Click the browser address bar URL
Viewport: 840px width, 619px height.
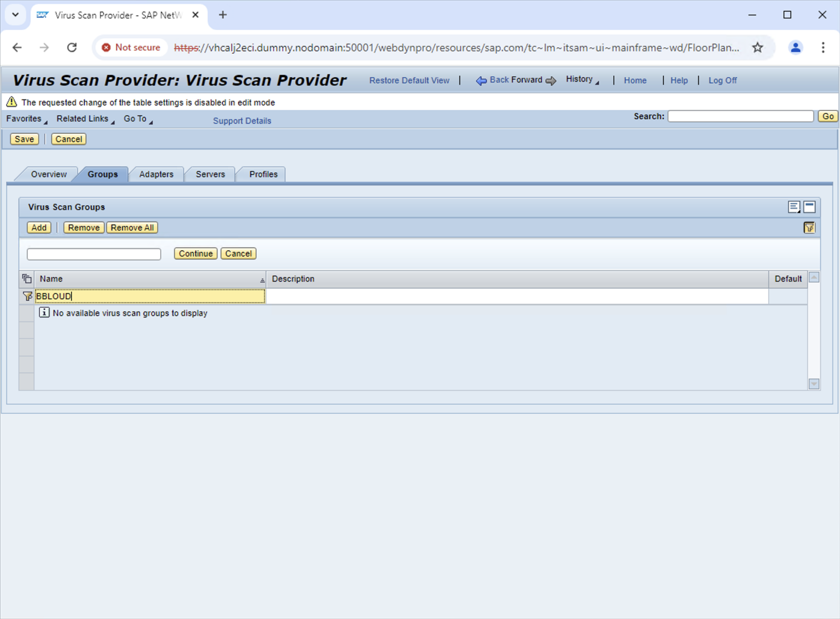coord(457,48)
